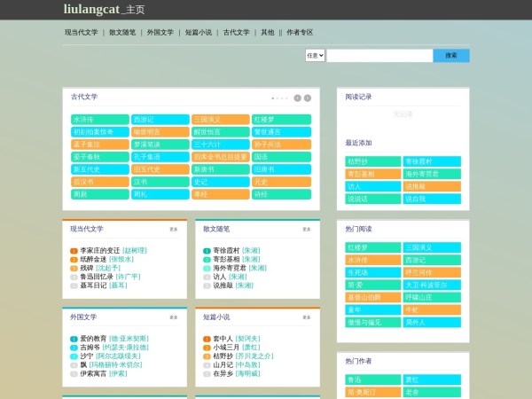532x399 pixels.
Task: Open the search category dropdown 任意
Action: pos(315,55)
